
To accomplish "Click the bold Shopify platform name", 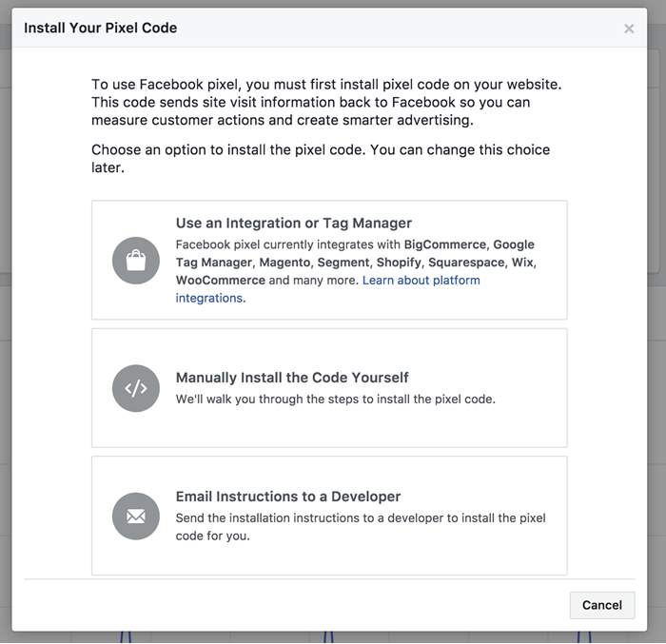I will pyautogui.click(x=398, y=263).
